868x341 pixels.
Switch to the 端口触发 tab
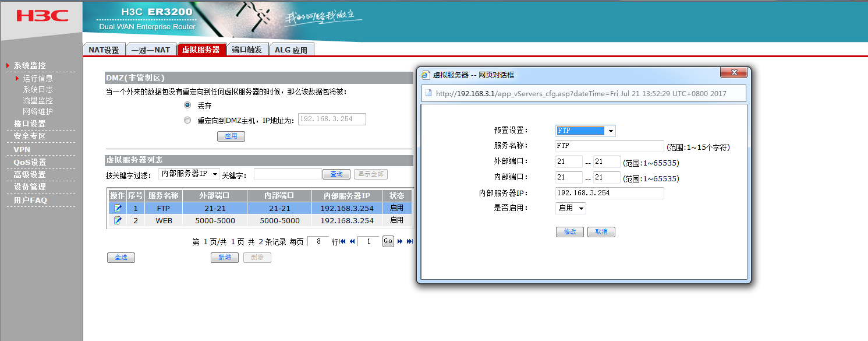(x=247, y=50)
